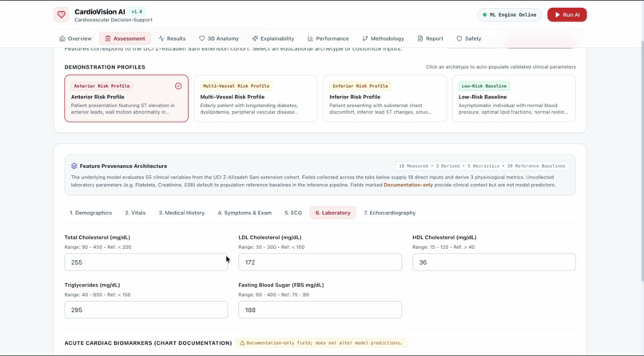Click the v1.0 version badge
The width and height of the screenshot is (644, 356).
tap(137, 12)
